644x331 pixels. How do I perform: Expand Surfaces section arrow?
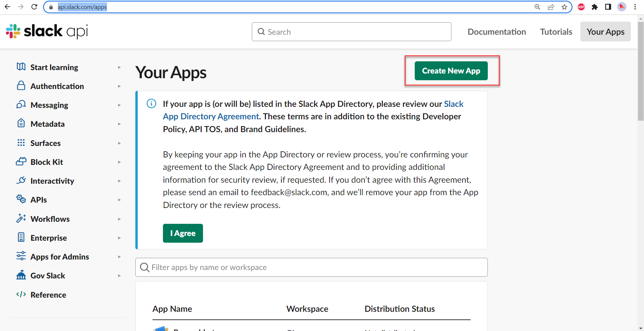pos(119,143)
